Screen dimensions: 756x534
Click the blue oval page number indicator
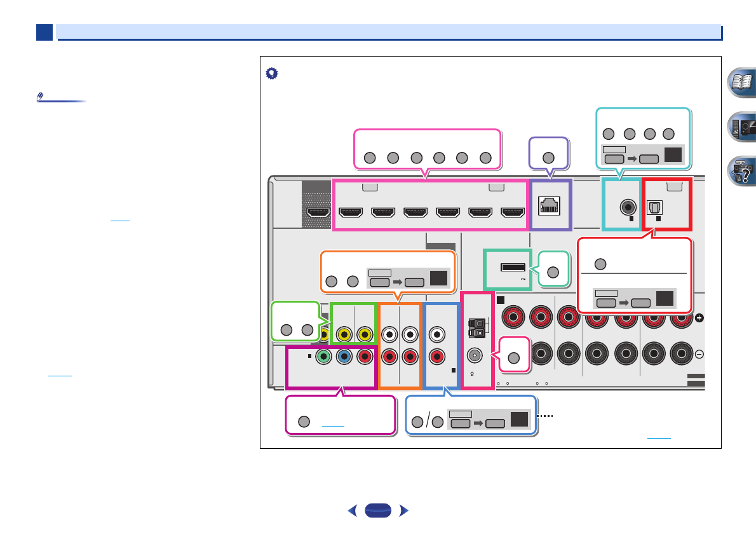379,510
